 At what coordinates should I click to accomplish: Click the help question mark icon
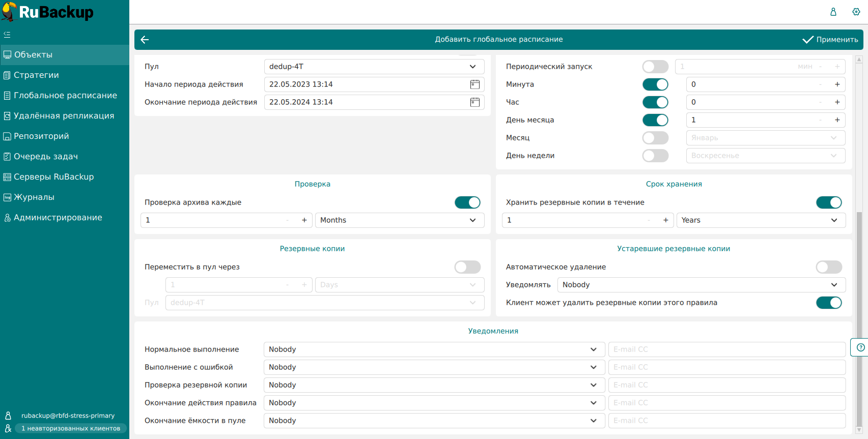click(x=860, y=347)
